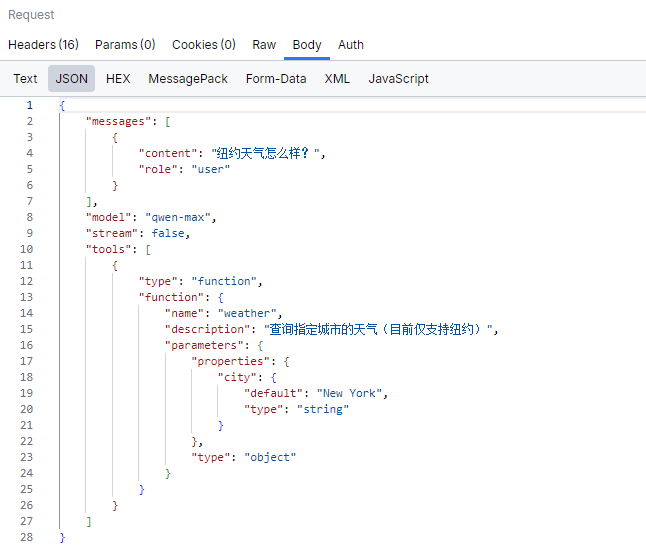View body as Text
The height and width of the screenshot is (553, 646).
point(25,78)
